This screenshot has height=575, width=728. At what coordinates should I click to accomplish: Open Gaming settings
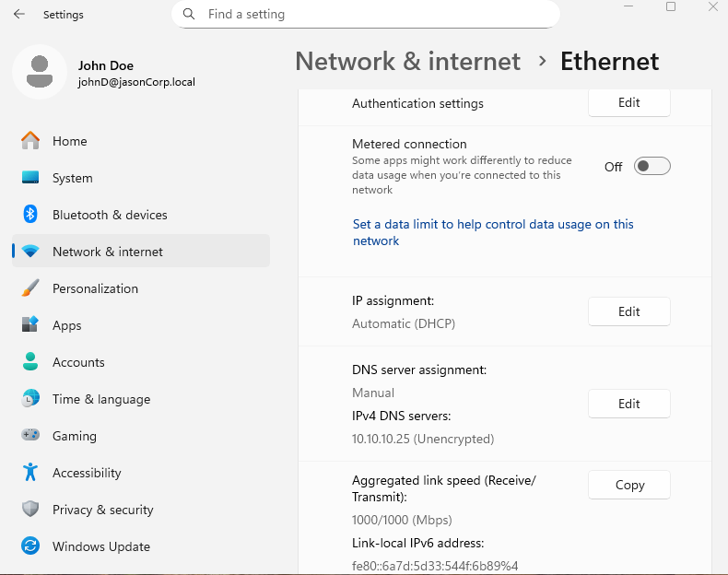(141, 435)
